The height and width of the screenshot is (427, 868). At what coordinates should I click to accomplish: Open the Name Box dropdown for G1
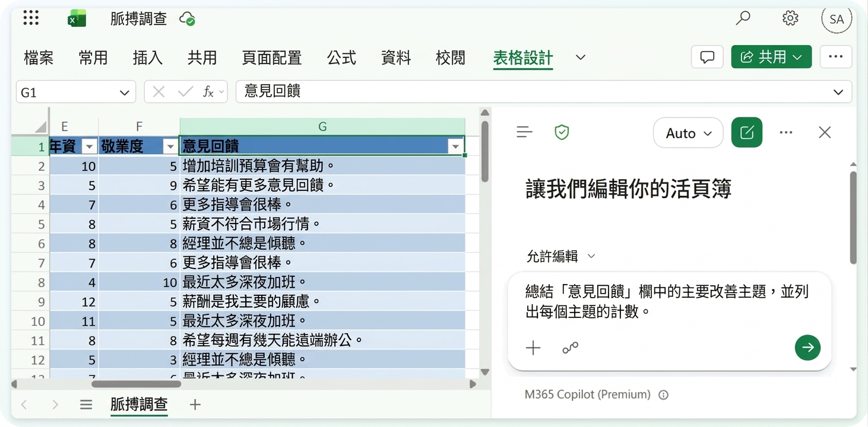click(124, 93)
